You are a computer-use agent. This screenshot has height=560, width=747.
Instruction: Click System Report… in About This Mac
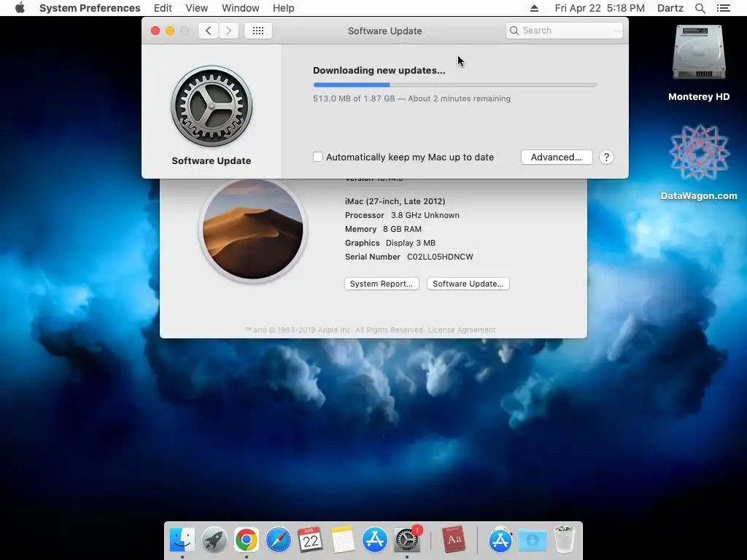(382, 284)
